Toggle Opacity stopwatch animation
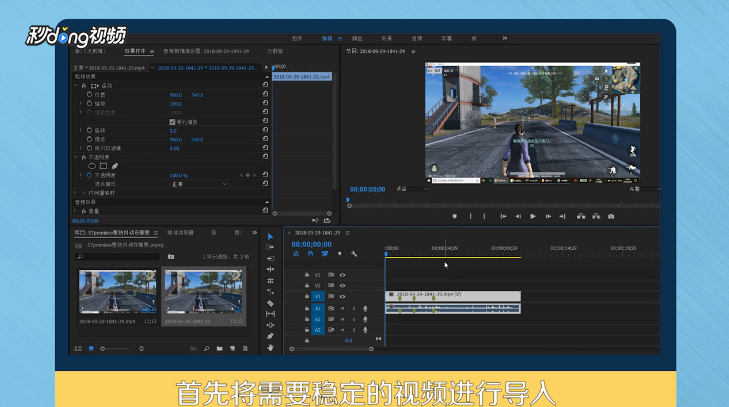 [x=89, y=175]
